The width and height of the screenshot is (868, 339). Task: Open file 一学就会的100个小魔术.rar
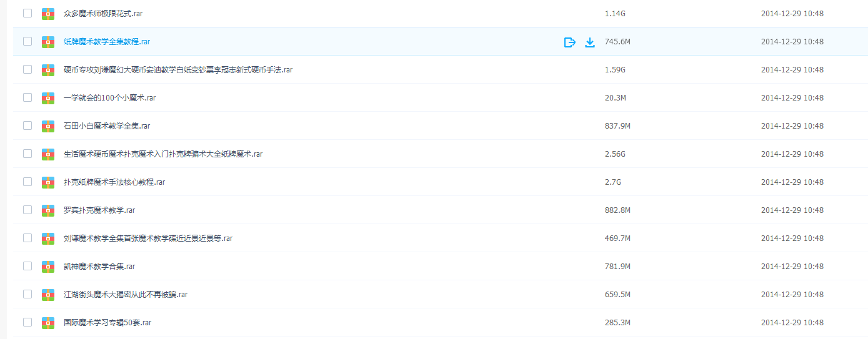(x=110, y=98)
